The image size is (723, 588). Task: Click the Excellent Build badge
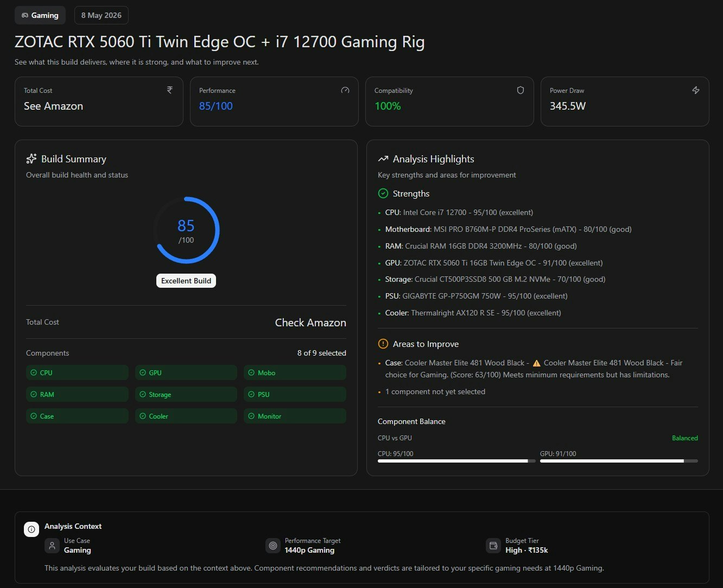pyautogui.click(x=186, y=281)
